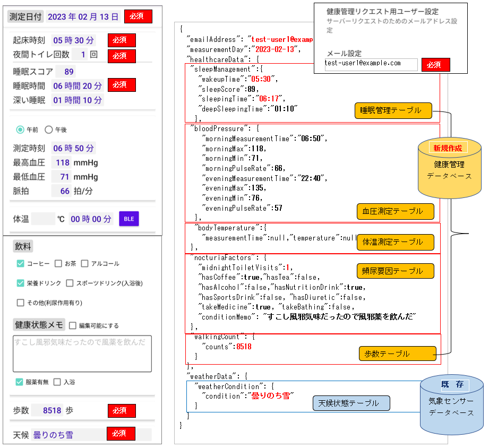Uncheck the コーヒー checkbox
The width and height of the screenshot is (489, 448).
(x=21, y=263)
